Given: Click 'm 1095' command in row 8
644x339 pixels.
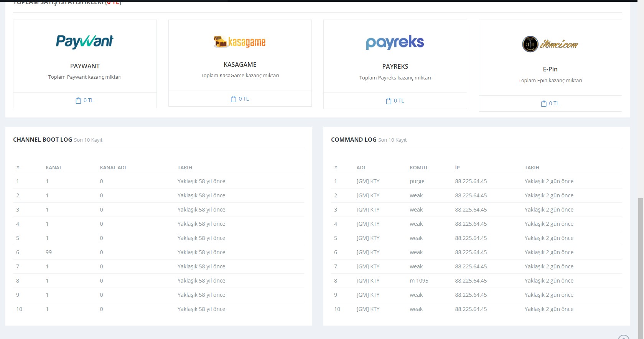Looking at the screenshot, I should point(419,281).
